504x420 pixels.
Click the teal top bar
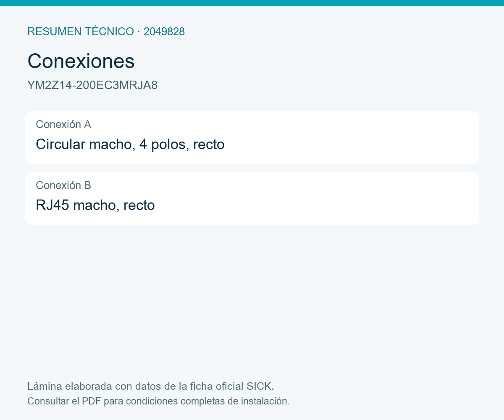pyautogui.click(x=252, y=3)
